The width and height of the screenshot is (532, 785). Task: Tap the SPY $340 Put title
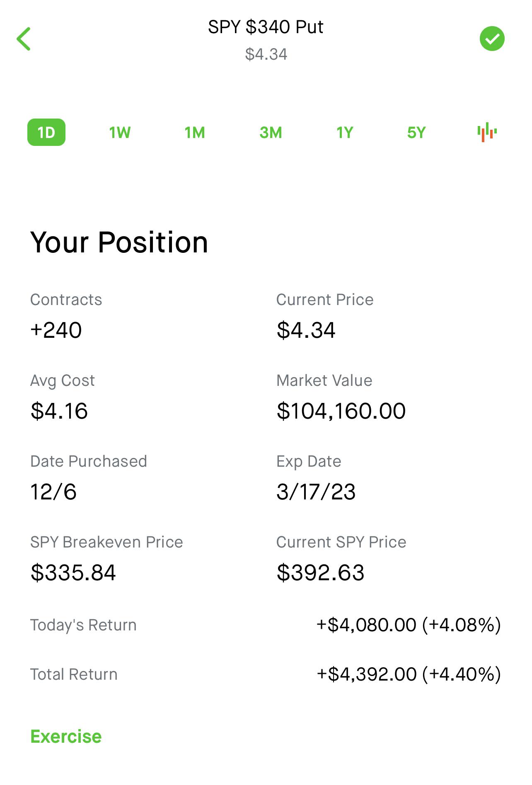[266, 27]
